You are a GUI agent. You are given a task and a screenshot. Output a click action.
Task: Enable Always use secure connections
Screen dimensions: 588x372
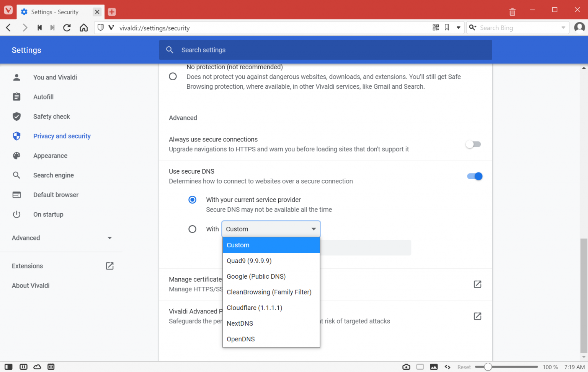tap(473, 144)
